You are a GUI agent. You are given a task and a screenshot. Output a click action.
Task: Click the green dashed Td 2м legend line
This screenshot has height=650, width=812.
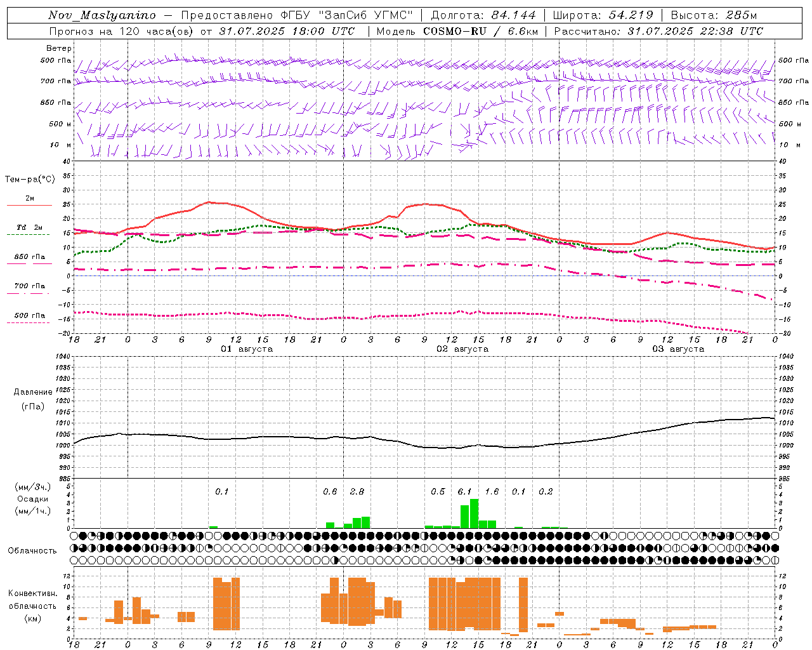tap(29, 235)
